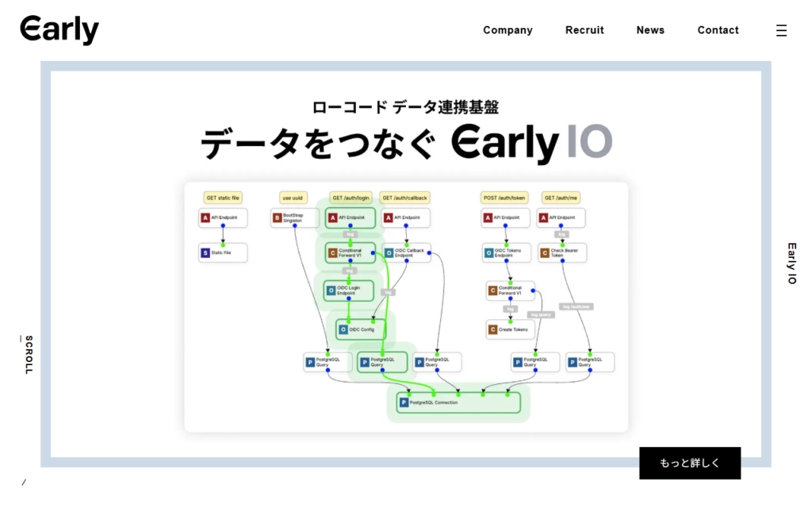Click the A icon under GET static file
The height and width of the screenshot is (508, 812).
(205, 217)
